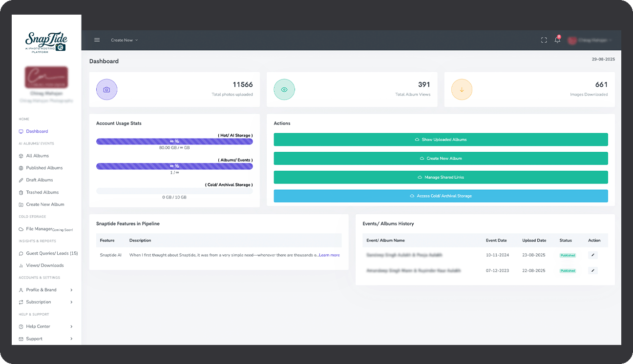Click the eye icon for album views
Screen dimensions: 633x364
pos(284,90)
